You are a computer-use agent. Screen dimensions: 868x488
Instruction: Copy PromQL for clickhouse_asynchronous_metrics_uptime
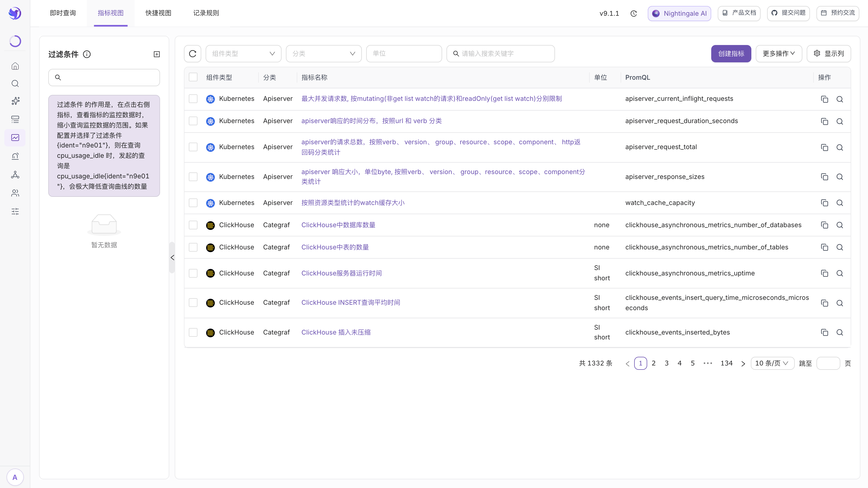tap(825, 273)
